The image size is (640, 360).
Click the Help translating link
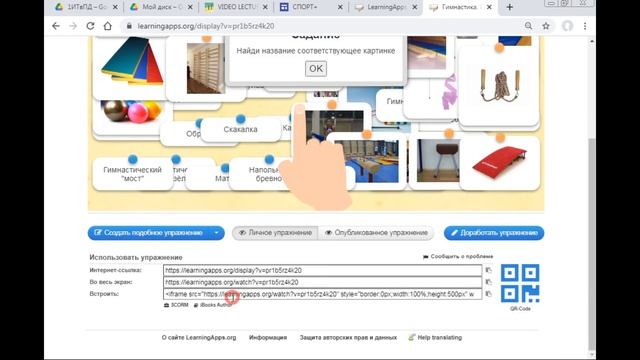click(x=435, y=338)
